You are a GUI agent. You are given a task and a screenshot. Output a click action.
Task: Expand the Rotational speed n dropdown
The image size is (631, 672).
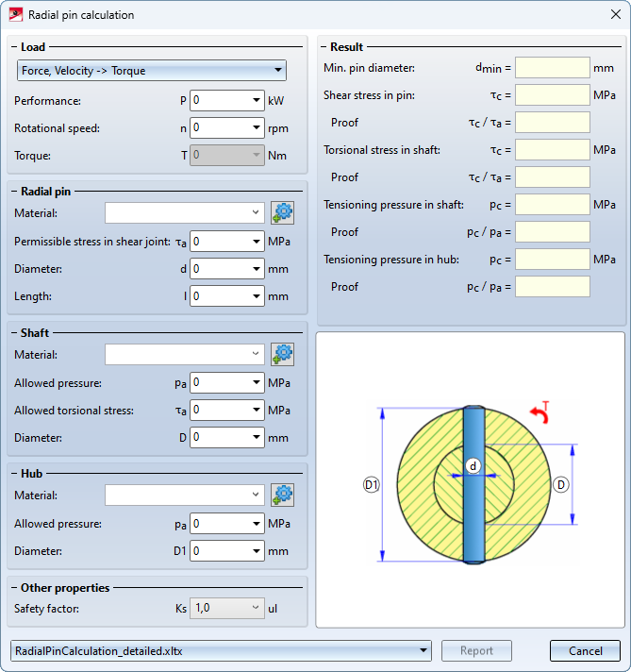(x=257, y=128)
